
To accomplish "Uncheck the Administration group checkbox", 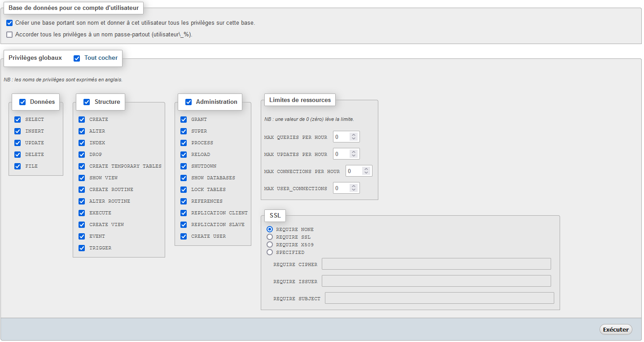I will pos(188,102).
